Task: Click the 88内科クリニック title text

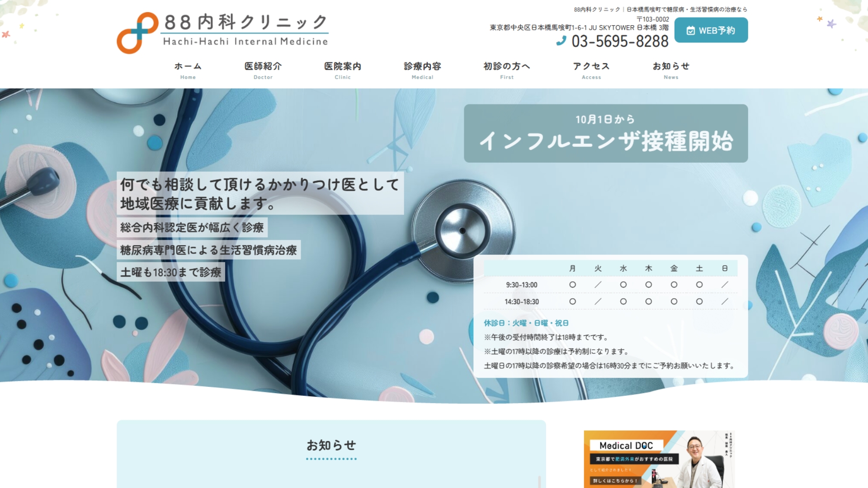Action: (245, 22)
